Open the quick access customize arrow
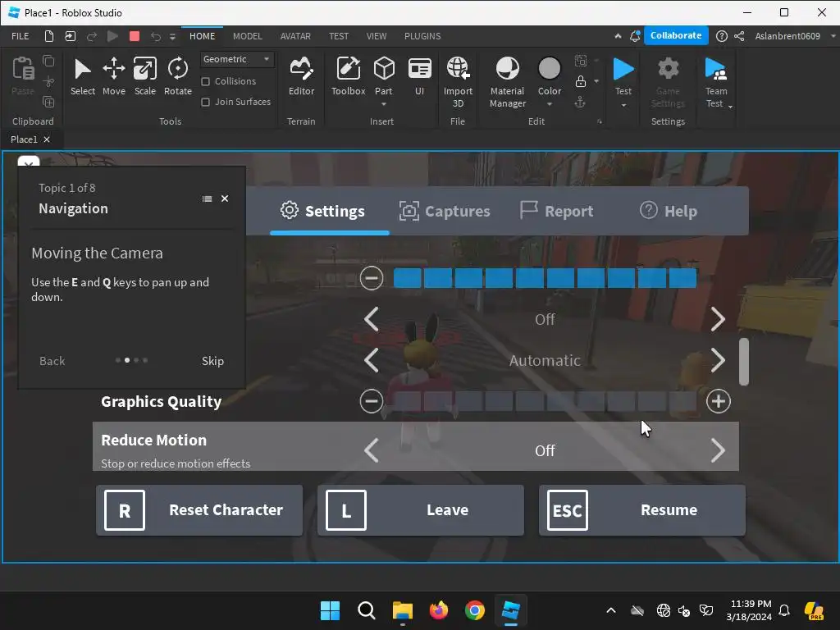The image size is (840, 630). click(172, 36)
